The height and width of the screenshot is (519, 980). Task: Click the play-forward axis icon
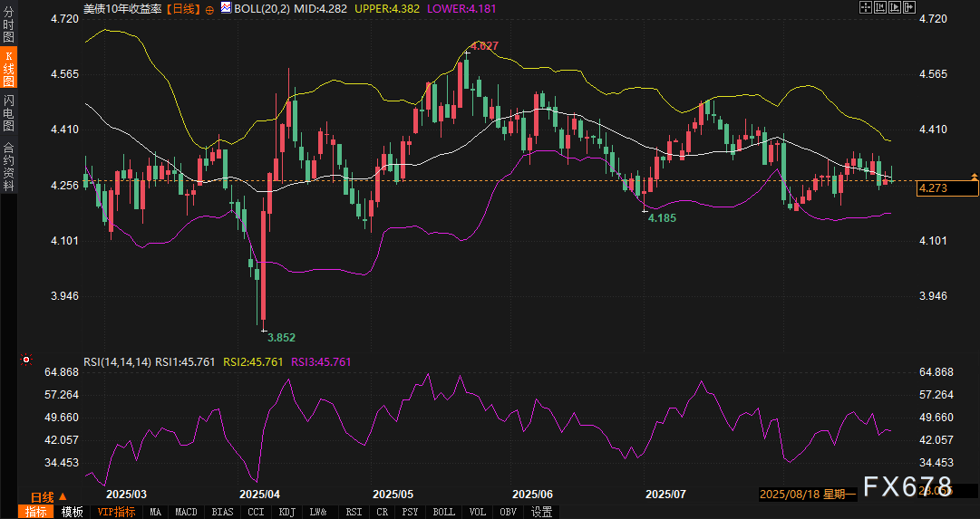pyautogui.click(x=895, y=7)
